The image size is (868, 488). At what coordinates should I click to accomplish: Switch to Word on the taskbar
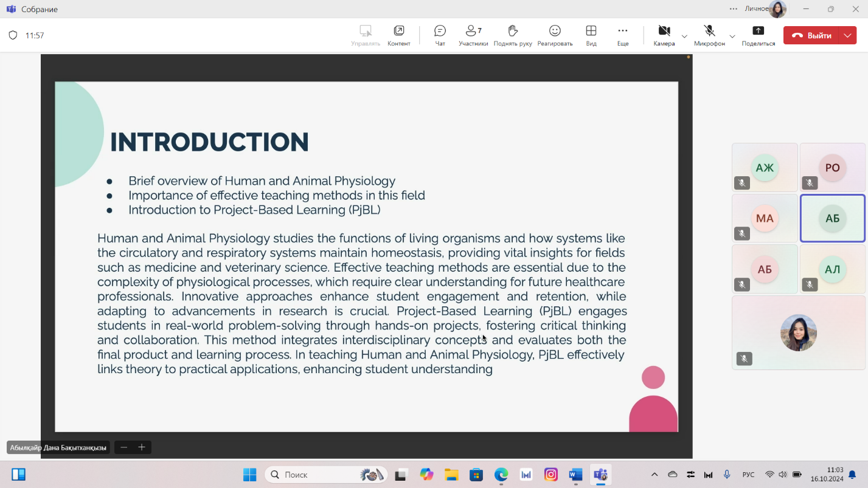575,475
